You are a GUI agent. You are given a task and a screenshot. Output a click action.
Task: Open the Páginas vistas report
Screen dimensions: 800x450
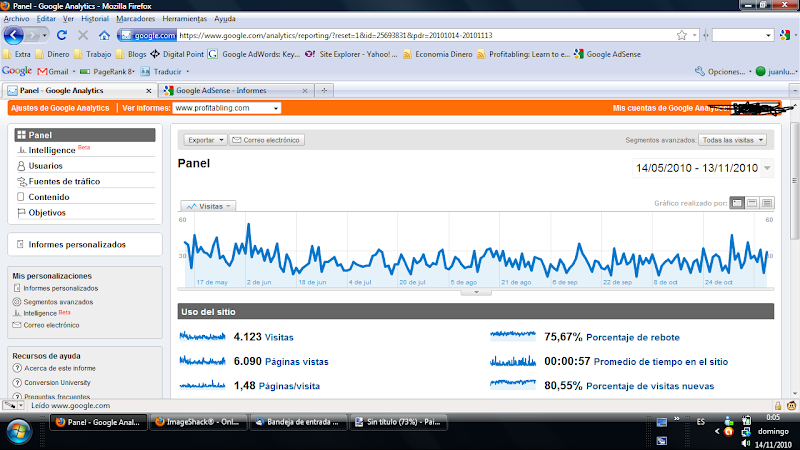(296, 362)
